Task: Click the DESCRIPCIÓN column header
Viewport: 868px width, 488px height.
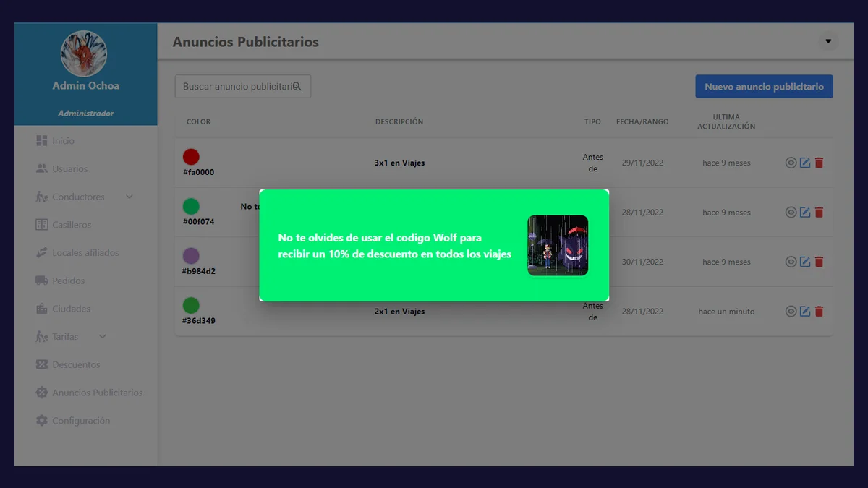Action: pos(399,121)
